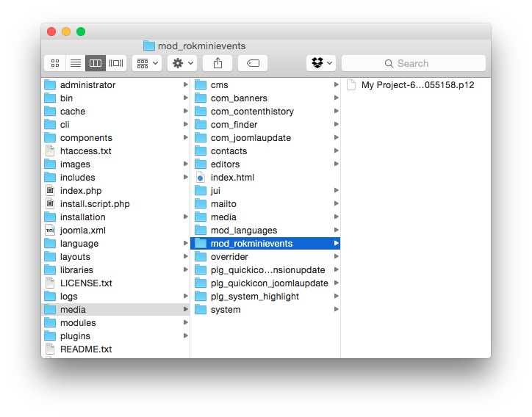Image resolution: width=532 pixels, height=417 pixels.
Task: Select the com_banners folder icon
Action: click(201, 98)
